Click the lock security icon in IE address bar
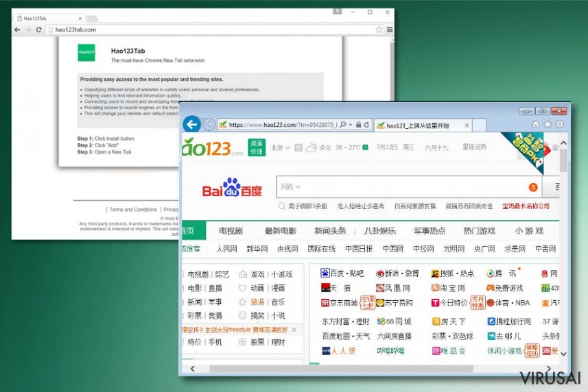 pos(359,125)
